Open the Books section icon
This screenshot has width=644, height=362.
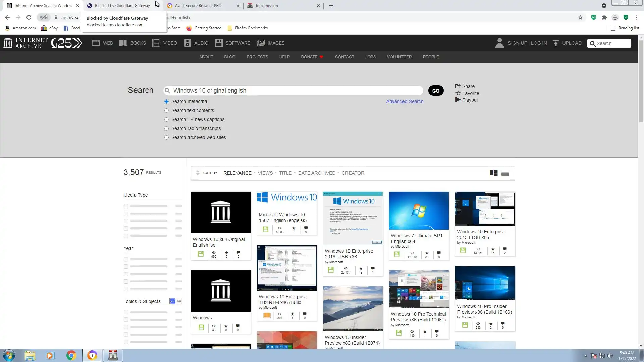click(x=123, y=43)
